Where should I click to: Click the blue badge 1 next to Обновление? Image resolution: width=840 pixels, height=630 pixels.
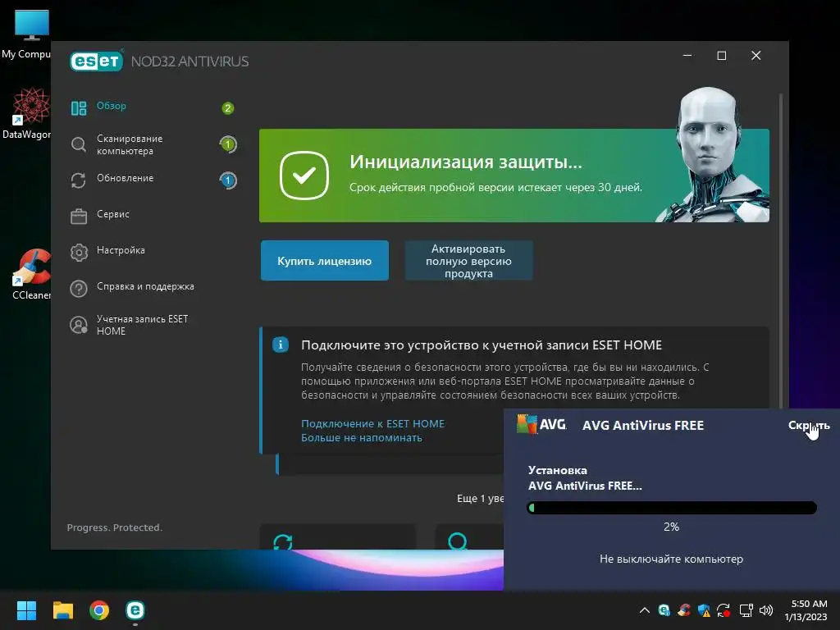pos(228,180)
